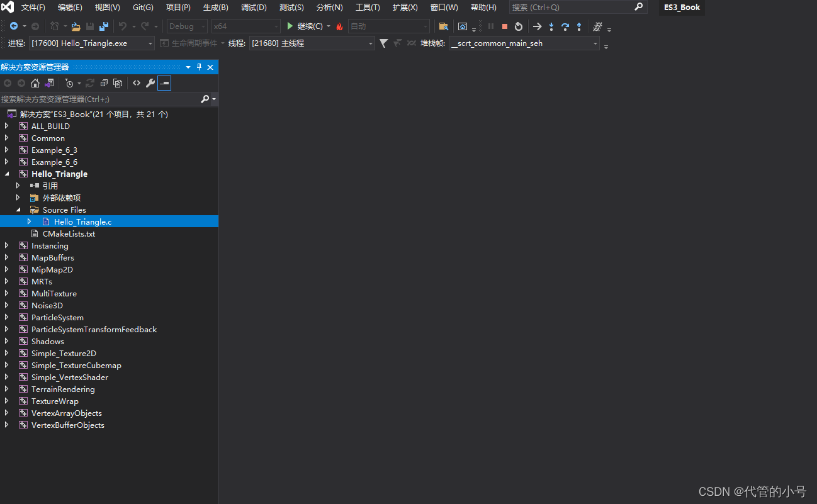
Task: Toggle Show All Files in Solution Explorer
Action: point(118,82)
